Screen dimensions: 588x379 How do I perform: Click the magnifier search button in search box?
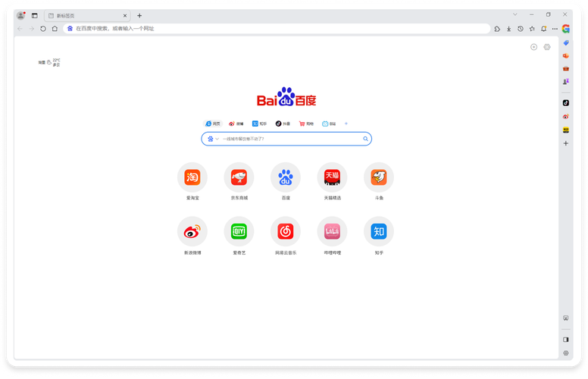point(365,139)
